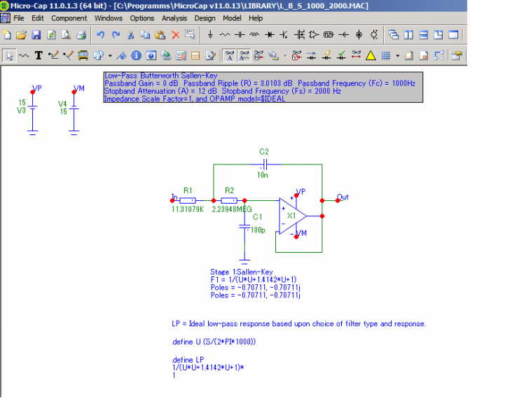The image size is (517, 420).
Task: Open the Analysis menu
Action: point(174,17)
